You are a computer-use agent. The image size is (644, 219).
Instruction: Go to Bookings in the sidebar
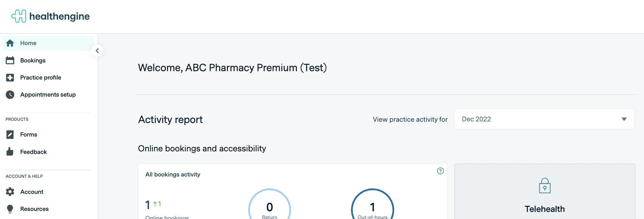33,61
